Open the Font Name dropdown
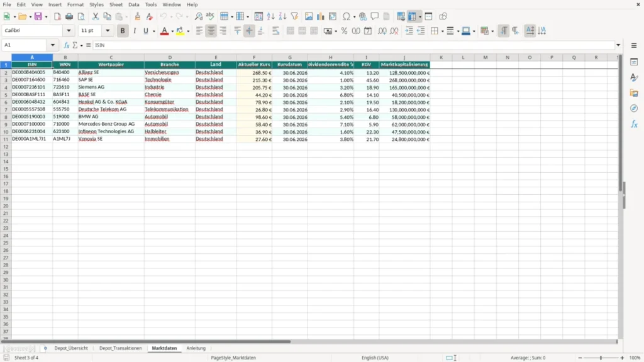The height and width of the screenshot is (362, 644). 69,31
